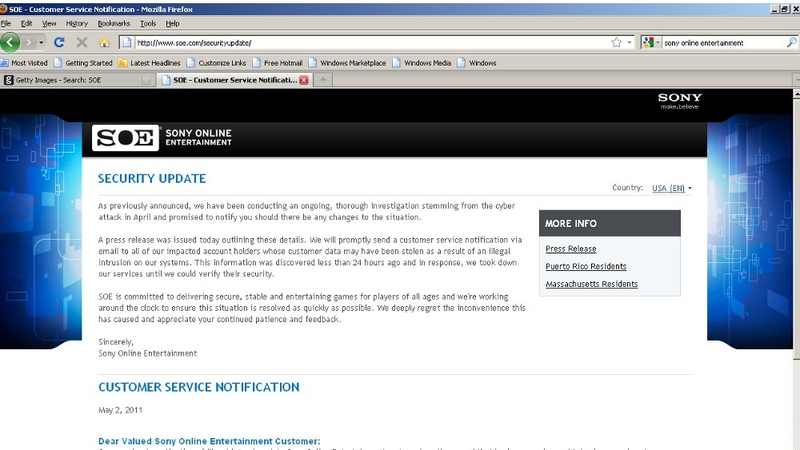
Task: Click the Firefox icon in the title bar
Action: [4, 9]
